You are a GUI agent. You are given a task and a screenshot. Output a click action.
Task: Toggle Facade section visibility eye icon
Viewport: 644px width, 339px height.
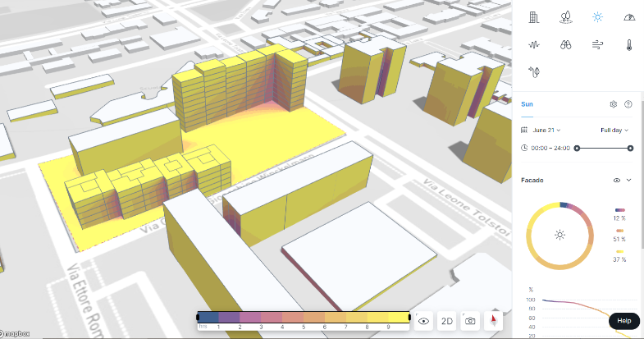point(616,180)
